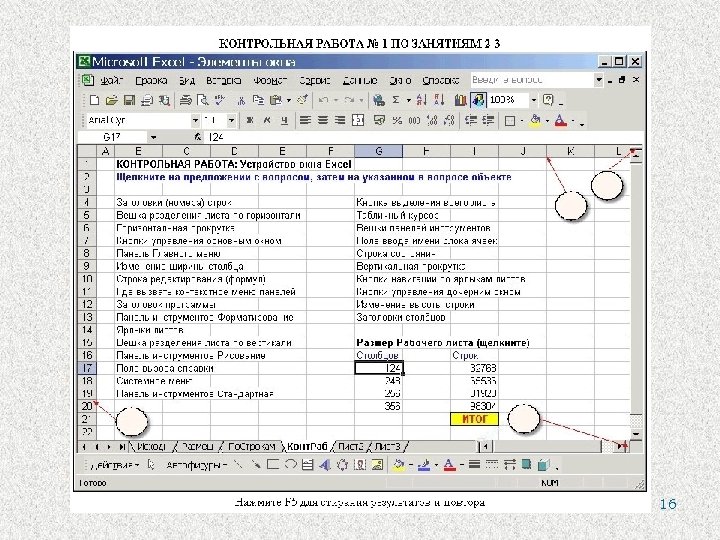Apply comma thousands separator format icon

click(x=414, y=120)
